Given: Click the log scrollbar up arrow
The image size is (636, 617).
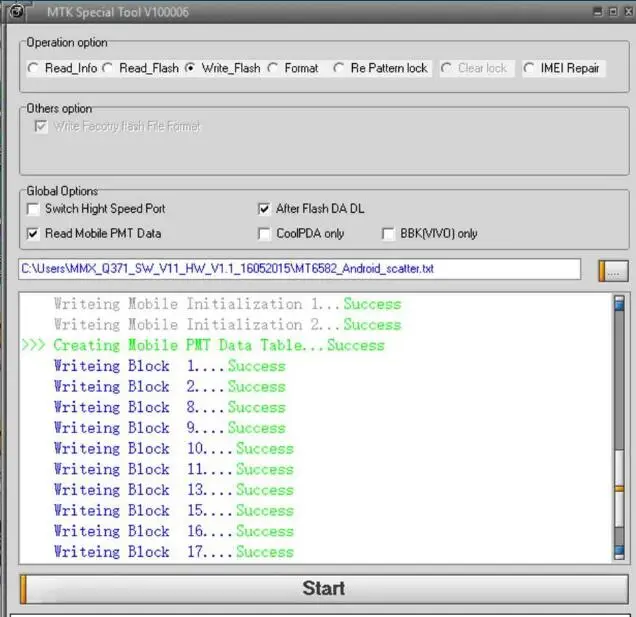Looking at the screenshot, I should (x=619, y=303).
